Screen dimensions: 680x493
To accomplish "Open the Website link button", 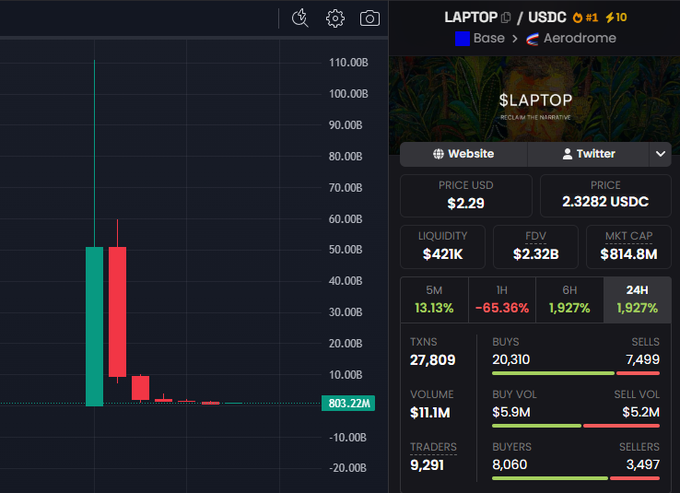I will click(463, 154).
